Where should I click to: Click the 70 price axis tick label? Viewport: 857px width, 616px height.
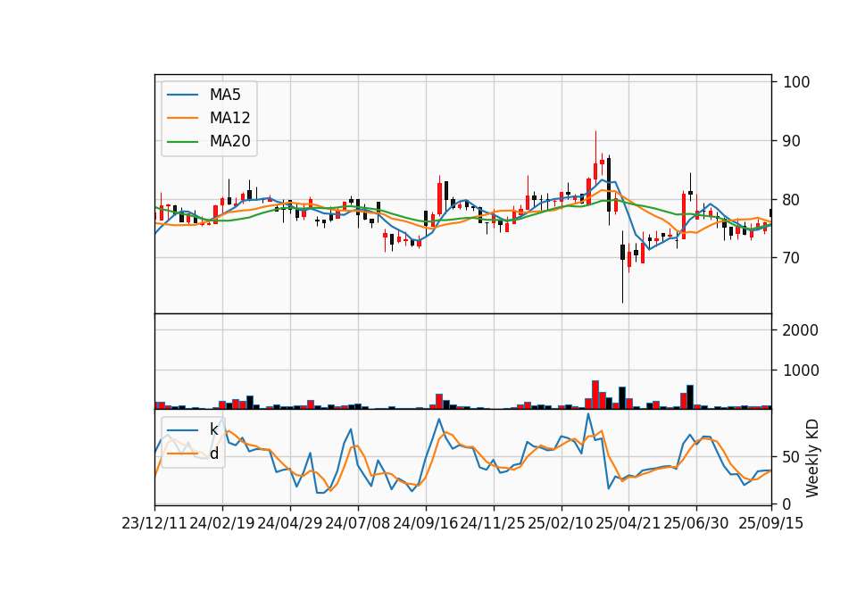click(x=792, y=258)
